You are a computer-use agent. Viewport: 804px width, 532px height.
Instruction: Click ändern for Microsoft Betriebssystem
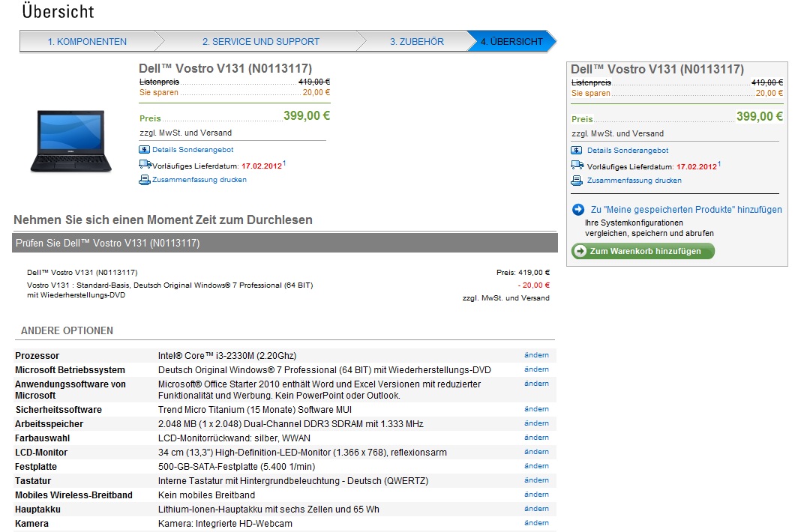(x=536, y=369)
